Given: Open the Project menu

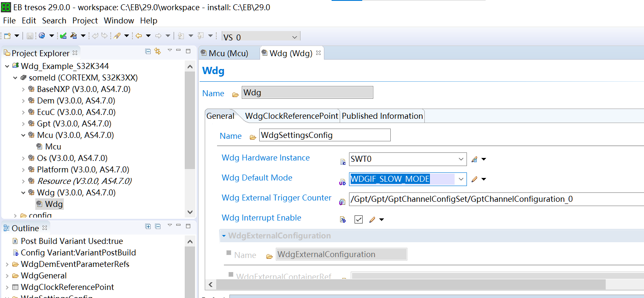Looking at the screenshot, I should coord(85,20).
